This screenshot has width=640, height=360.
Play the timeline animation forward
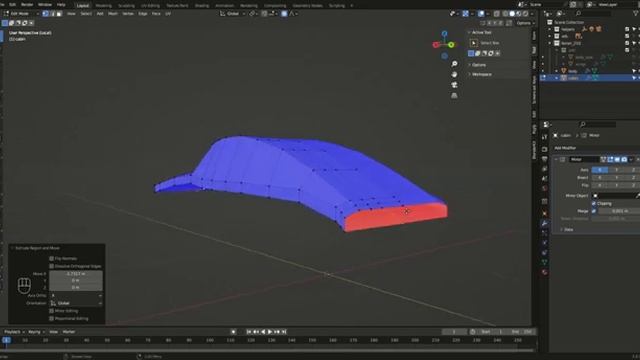tap(270, 332)
